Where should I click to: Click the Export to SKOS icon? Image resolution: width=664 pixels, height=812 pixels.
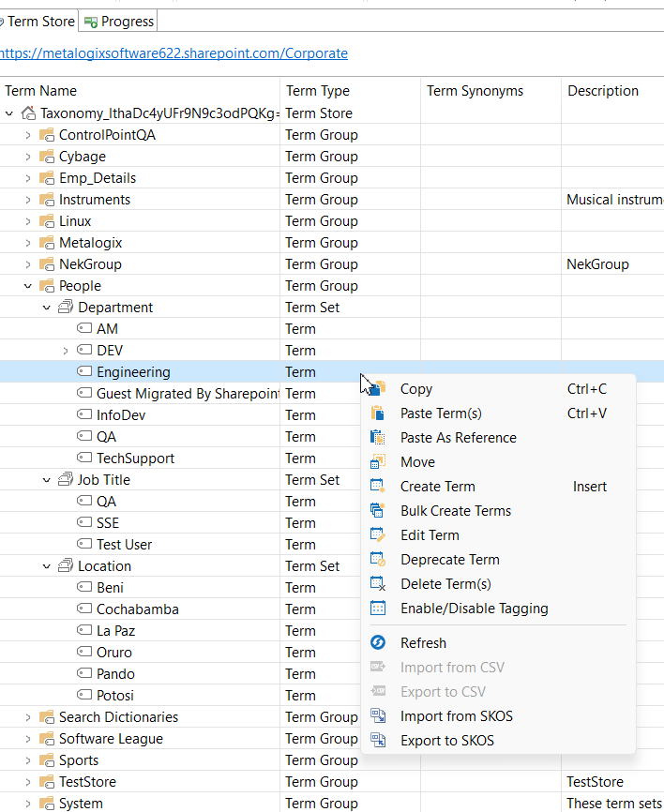[379, 741]
